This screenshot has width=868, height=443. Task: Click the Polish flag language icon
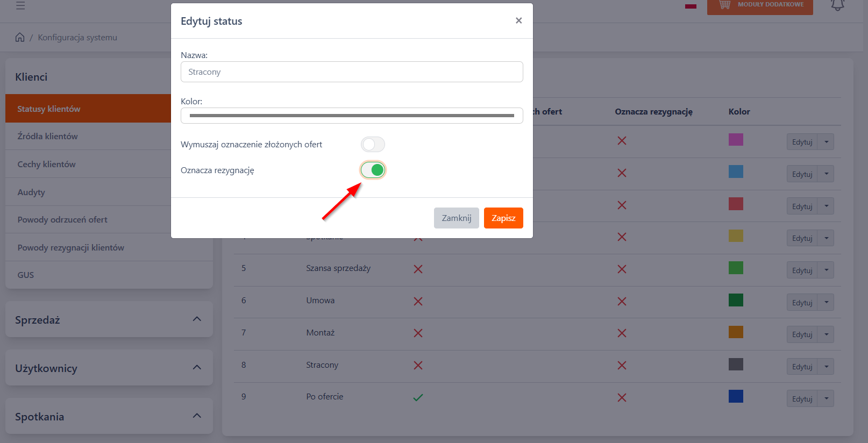point(691,6)
